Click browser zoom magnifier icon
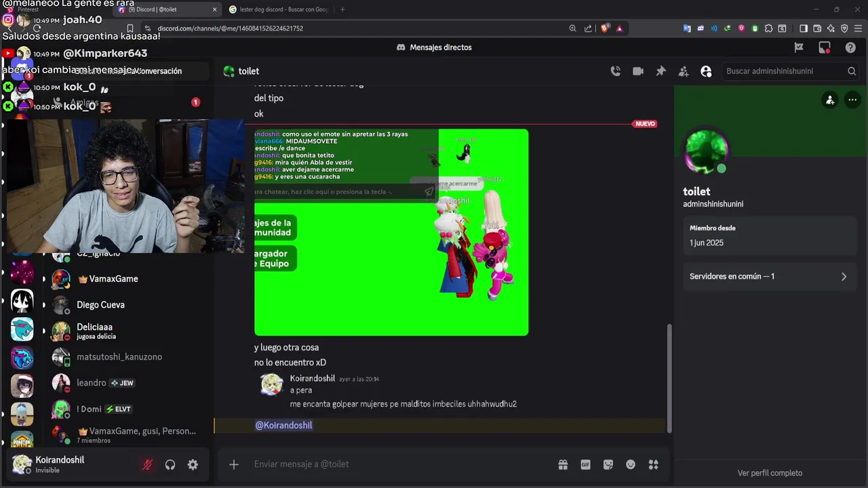Viewport: 868px width, 488px height. pos(573,28)
